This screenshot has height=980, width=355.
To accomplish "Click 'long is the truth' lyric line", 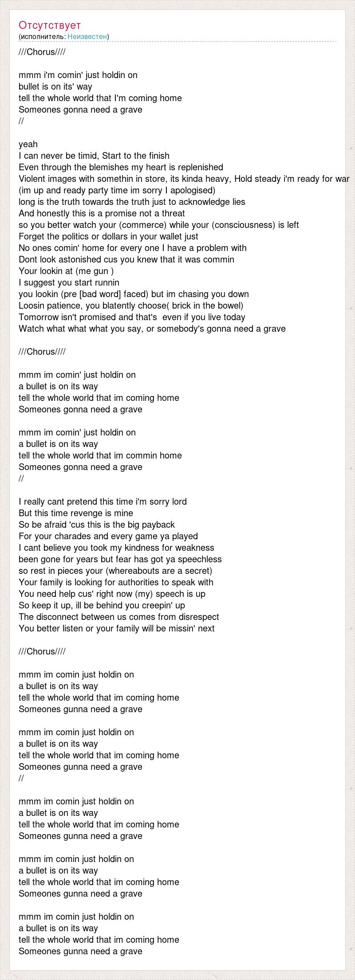I will tap(132, 202).
